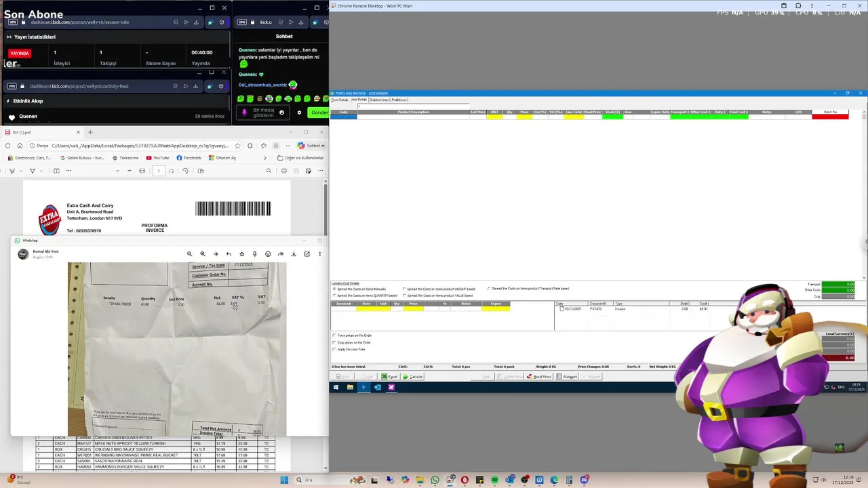Zoom out in the WhatsApp image viewer
Viewport: 868px width, 488px height.
[189, 254]
